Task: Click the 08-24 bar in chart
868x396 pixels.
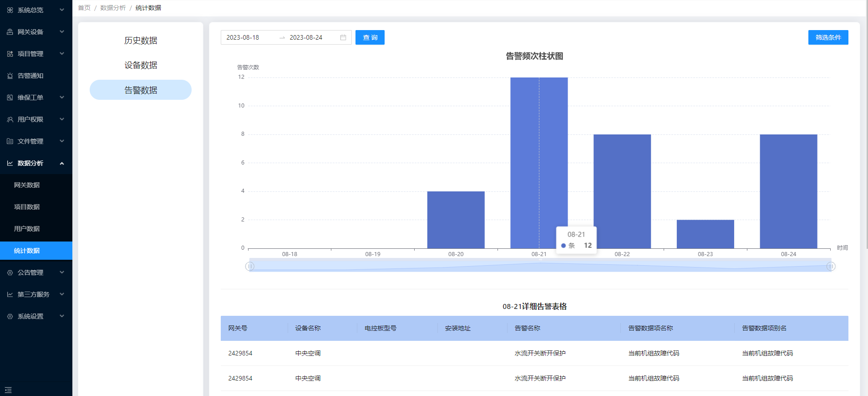Action: coord(788,191)
